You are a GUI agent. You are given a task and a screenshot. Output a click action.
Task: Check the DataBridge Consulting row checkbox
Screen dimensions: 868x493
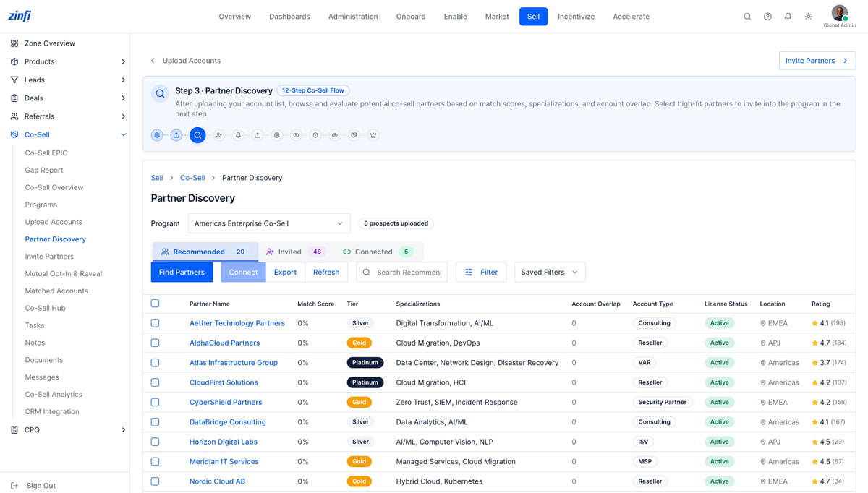pos(155,421)
